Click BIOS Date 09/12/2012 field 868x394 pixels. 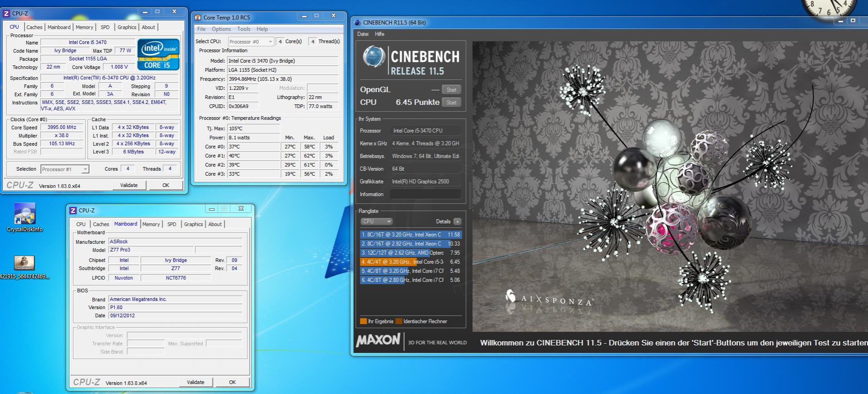(175, 315)
